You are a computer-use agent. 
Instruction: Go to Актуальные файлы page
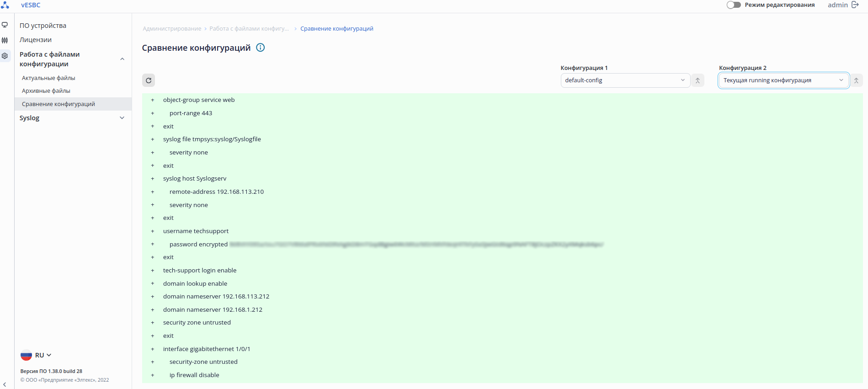pyautogui.click(x=48, y=78)
